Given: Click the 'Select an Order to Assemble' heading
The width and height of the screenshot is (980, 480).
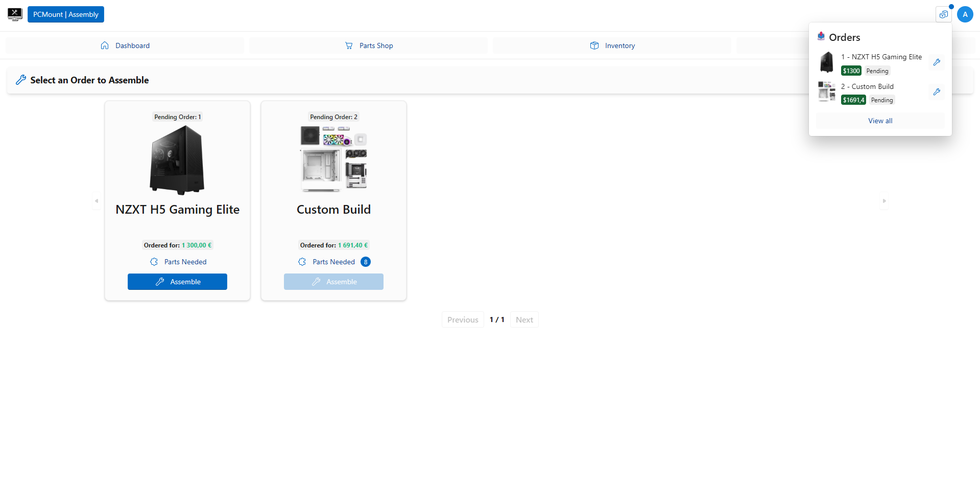Looking at the screenshot, I should [89, 80].
